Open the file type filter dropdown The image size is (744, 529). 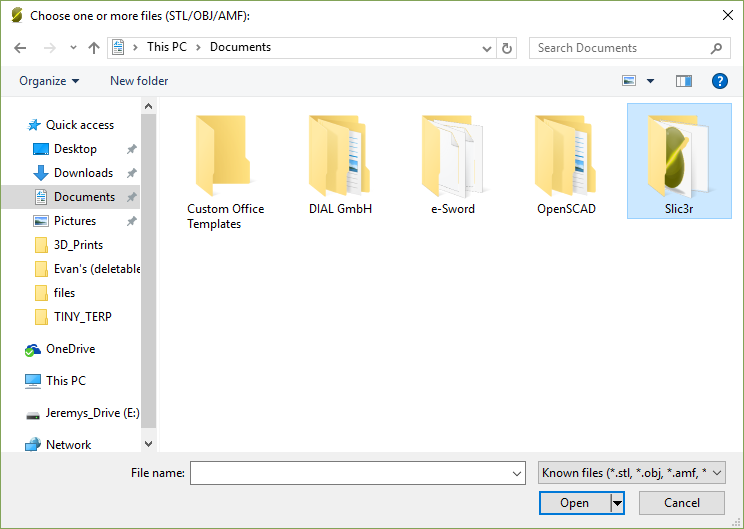coord(631,473)
